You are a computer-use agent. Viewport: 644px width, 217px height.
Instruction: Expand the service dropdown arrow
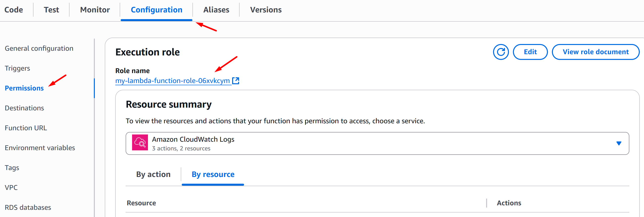[619, 143]
